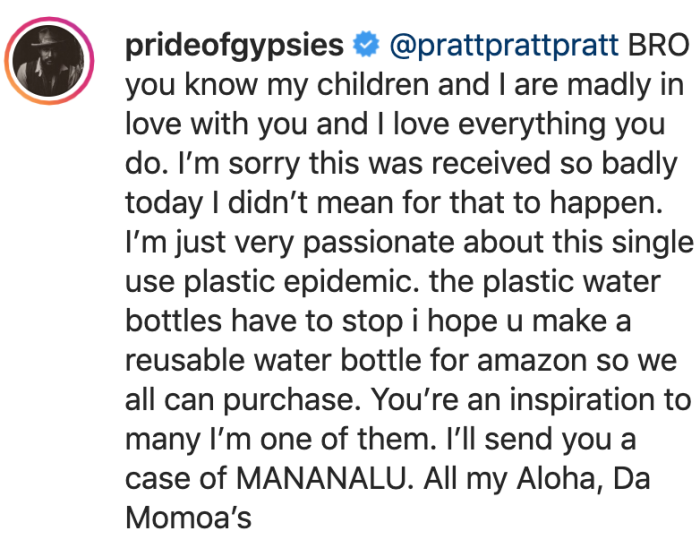Click the blue verified badge icon
Viewport: 700px width, 548px height.
(366, 46)
